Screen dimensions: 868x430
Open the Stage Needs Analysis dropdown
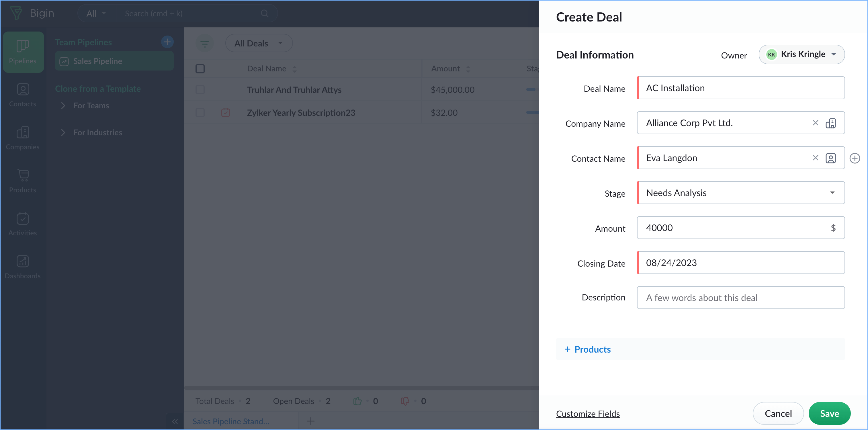(x=741, y=193)
